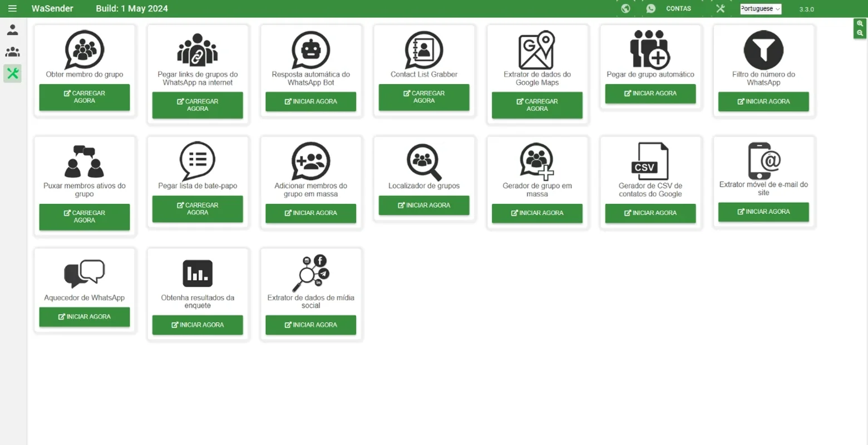Click the number filter funnel icon
The height and width of the screenshot is (445, 868).
pyautogui.click(x=763, y=50)
